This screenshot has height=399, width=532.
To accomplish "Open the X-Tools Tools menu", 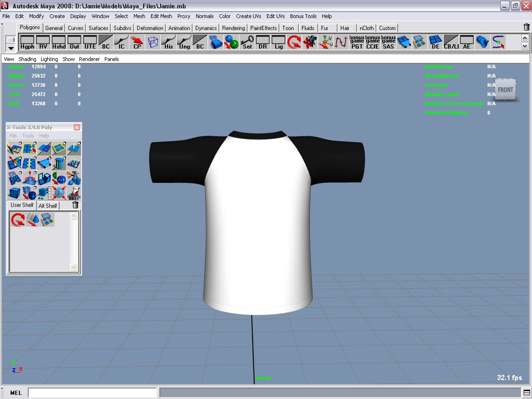I will (x=28, y=136).
